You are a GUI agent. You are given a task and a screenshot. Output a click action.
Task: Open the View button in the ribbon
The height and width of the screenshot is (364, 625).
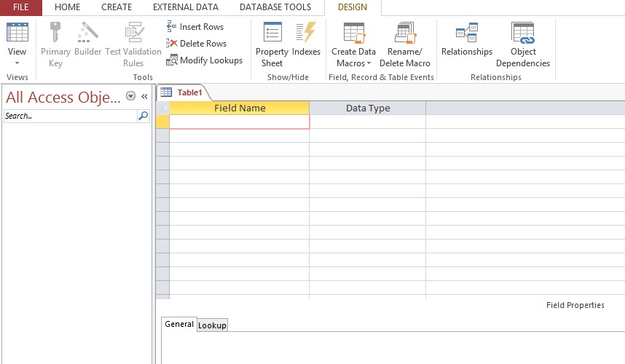(x=17, y=39)
